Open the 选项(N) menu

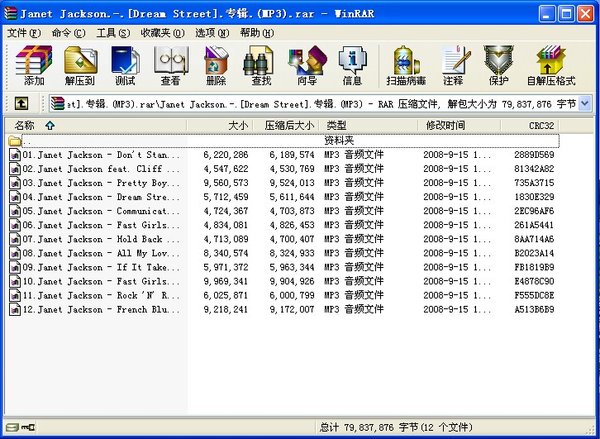click(212, 33)
